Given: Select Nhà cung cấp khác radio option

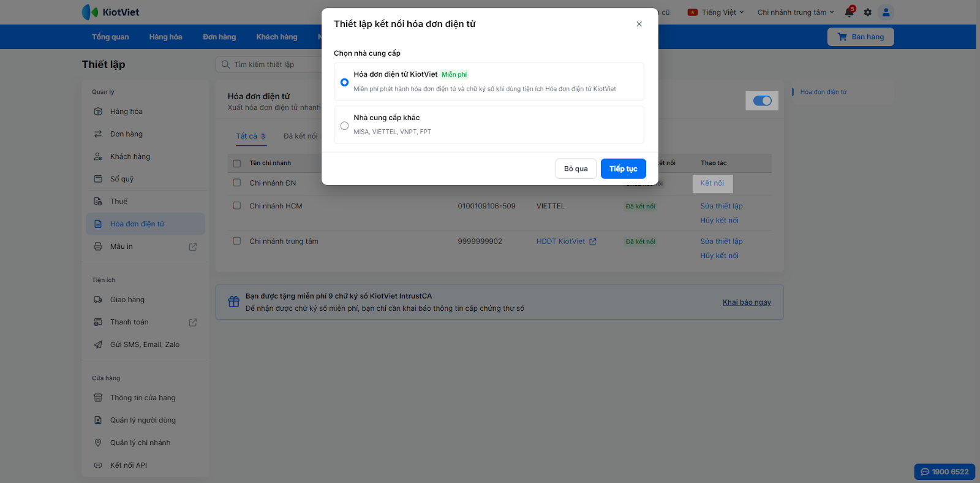Looking at the screenshot, I should click(344, 126).
